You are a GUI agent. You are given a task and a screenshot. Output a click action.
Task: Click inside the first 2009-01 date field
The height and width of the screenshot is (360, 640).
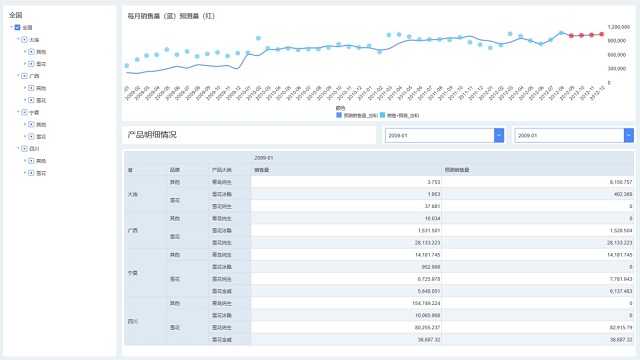440,135
